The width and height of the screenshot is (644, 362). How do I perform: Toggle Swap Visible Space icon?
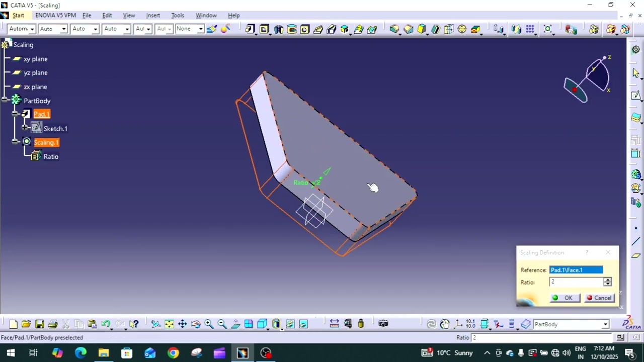coord(303,324)
